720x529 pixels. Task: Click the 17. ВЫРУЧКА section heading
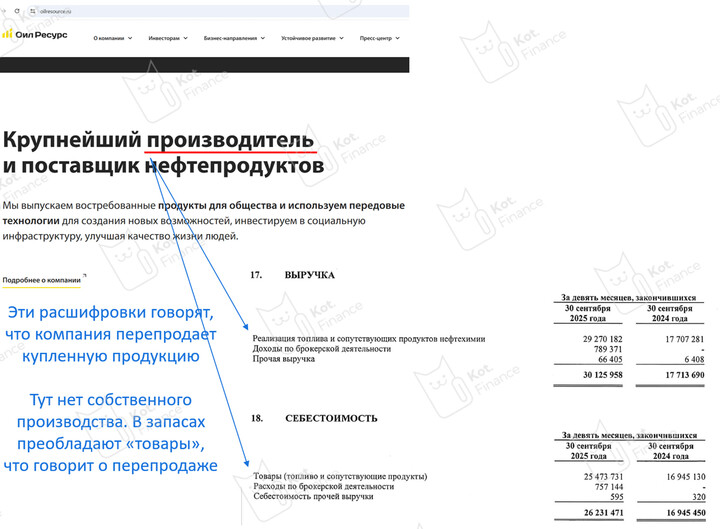(x=295, y=275)
